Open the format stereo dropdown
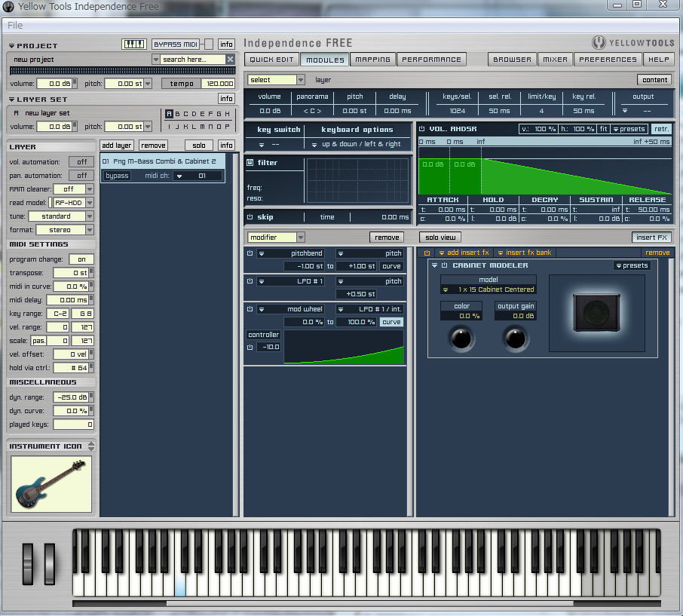Screen dimensions: 683x616 (90, 229)
